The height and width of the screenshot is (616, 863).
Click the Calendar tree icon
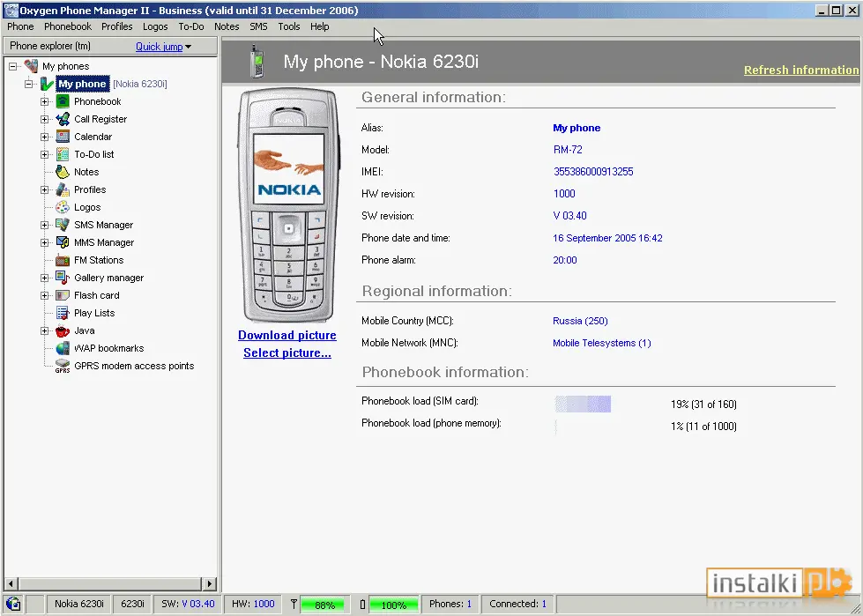63,137
